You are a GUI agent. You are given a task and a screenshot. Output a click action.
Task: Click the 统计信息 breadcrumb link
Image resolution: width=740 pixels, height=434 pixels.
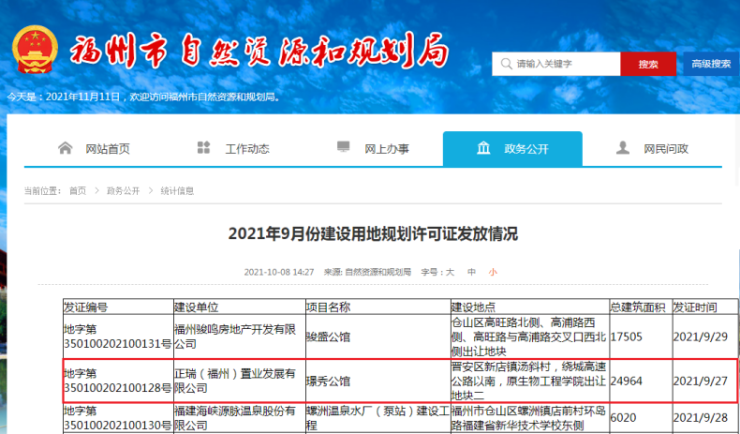click(177, 191)
